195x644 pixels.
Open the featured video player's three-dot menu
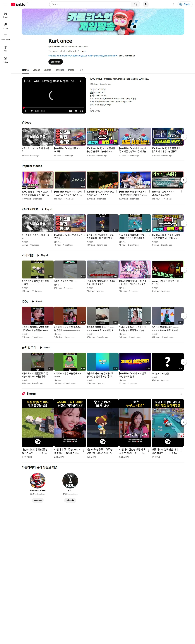coord(80,81)
